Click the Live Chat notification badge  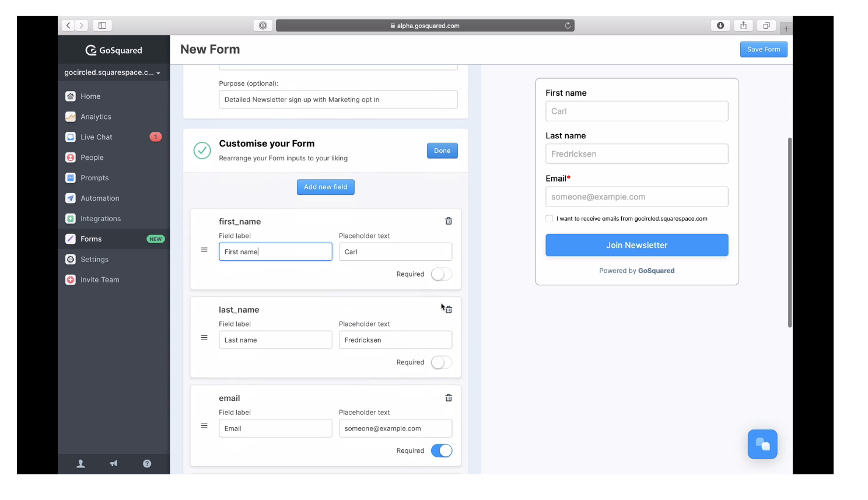156,137
